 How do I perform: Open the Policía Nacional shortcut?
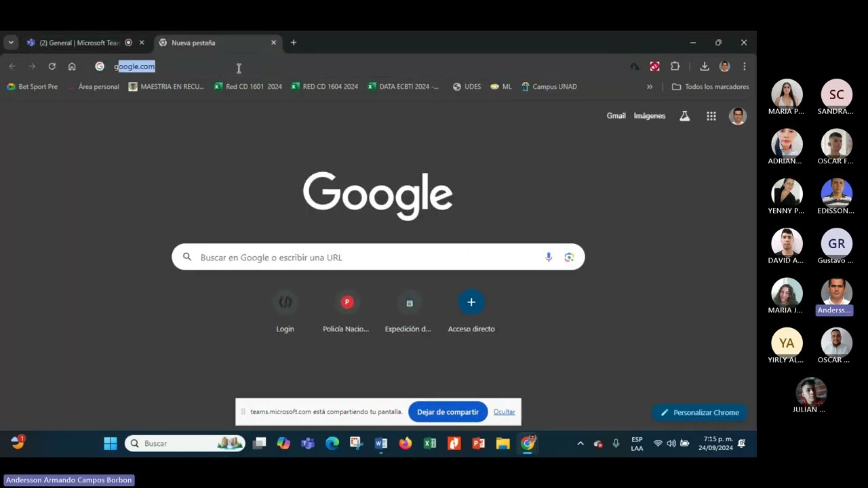[x=347, y=312]
